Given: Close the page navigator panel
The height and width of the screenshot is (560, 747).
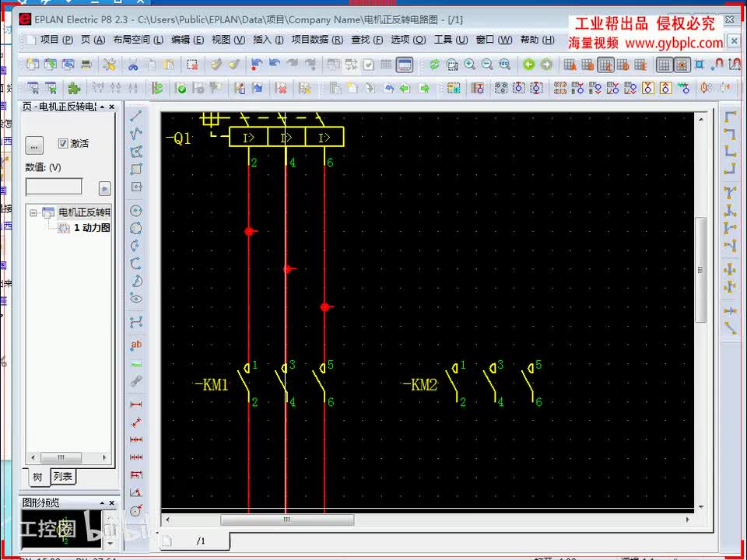Looking at the screenshot, I should (112, 107).
